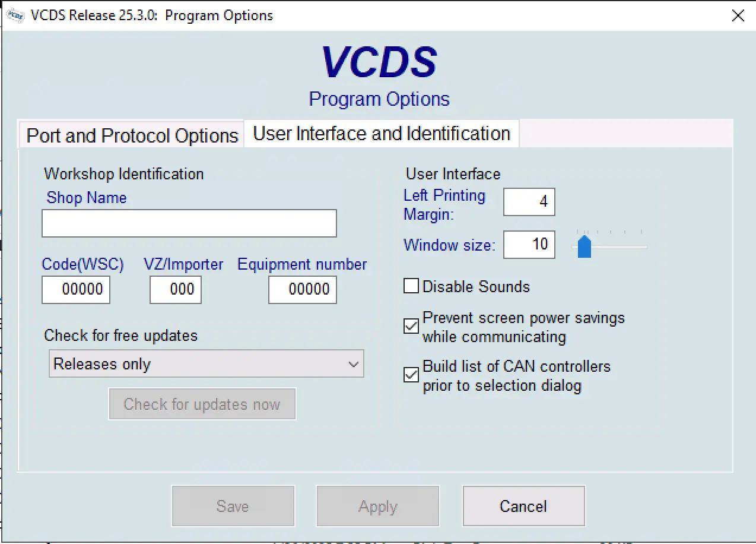756x544 pixels.
Task: Toggle Prevent screen power savings checkbox
Action: [411, 326]
